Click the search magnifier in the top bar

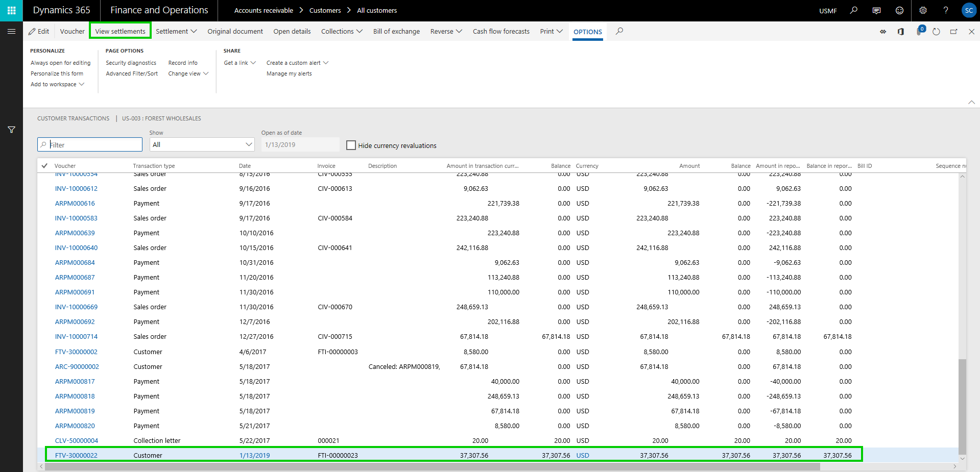click(853, 10)
